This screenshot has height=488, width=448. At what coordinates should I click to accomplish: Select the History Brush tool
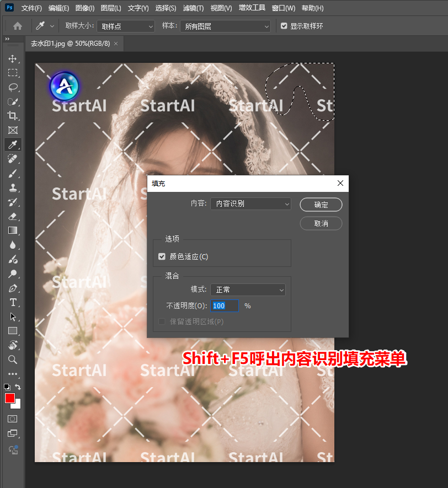pos(13,202)
